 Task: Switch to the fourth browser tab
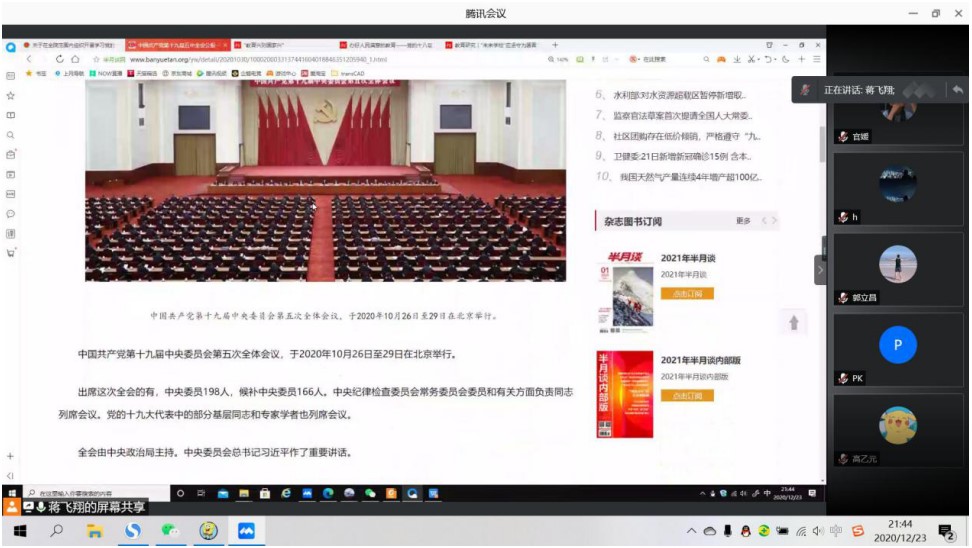pos(389,45)
